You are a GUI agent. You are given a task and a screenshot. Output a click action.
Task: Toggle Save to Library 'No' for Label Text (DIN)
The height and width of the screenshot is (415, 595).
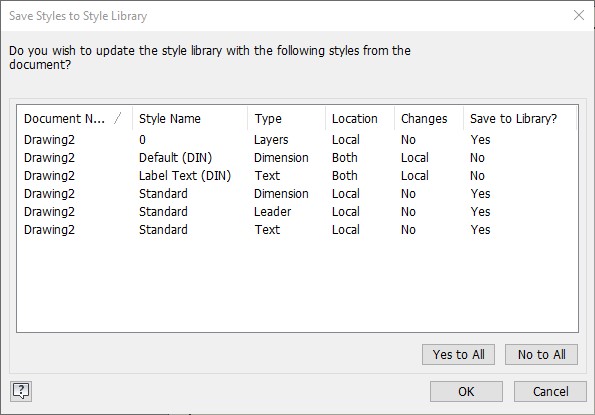tap(477, 176)
